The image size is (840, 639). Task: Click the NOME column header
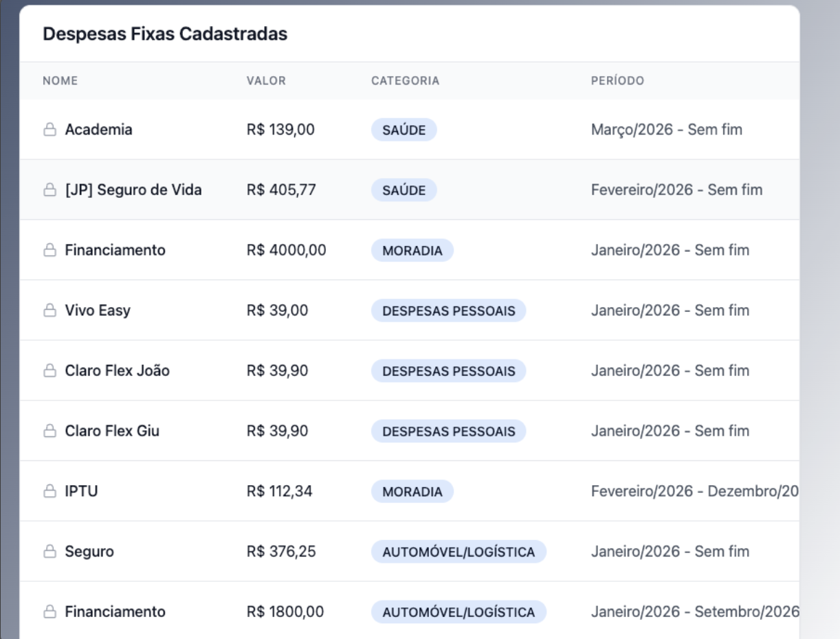[60, 81]
